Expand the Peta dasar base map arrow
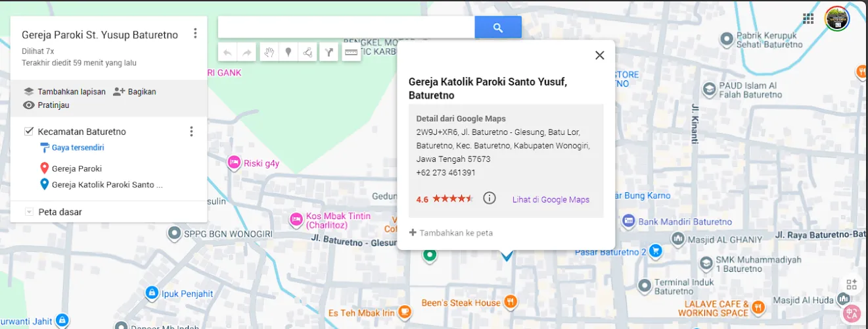This screenshot has height=329, width=868. tap(29, 212)
